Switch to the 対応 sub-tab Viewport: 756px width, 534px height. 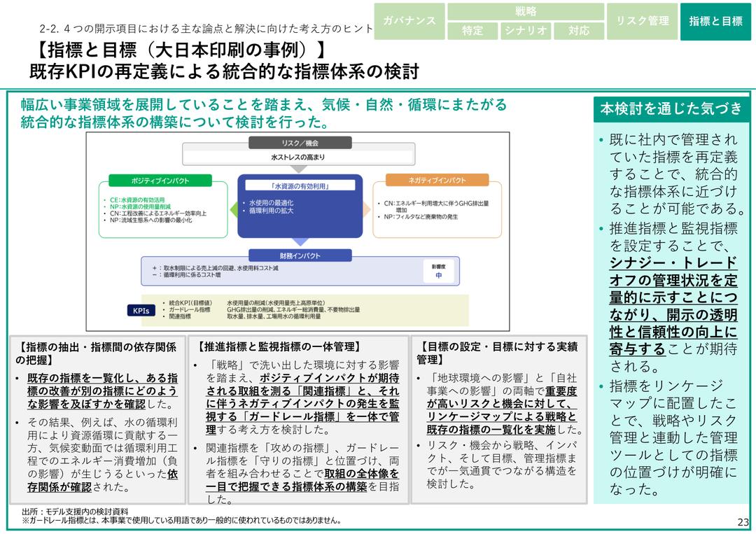(579, 30)
